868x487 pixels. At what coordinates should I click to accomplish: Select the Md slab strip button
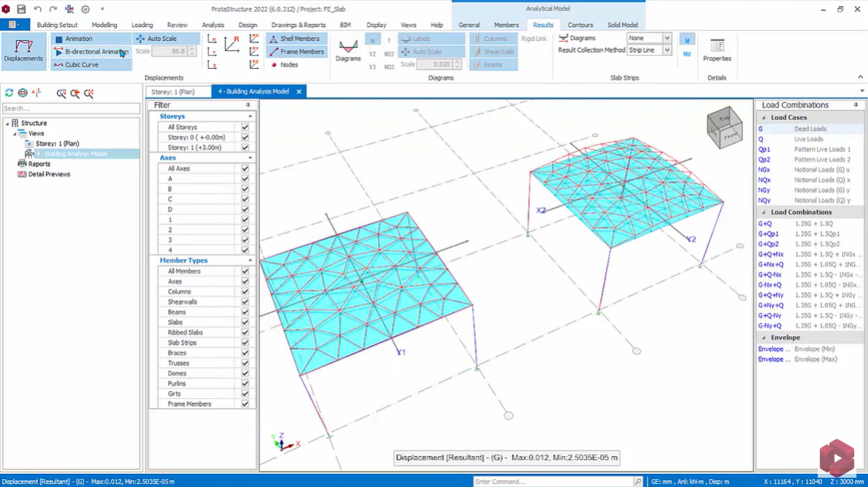tap(687, 53)
